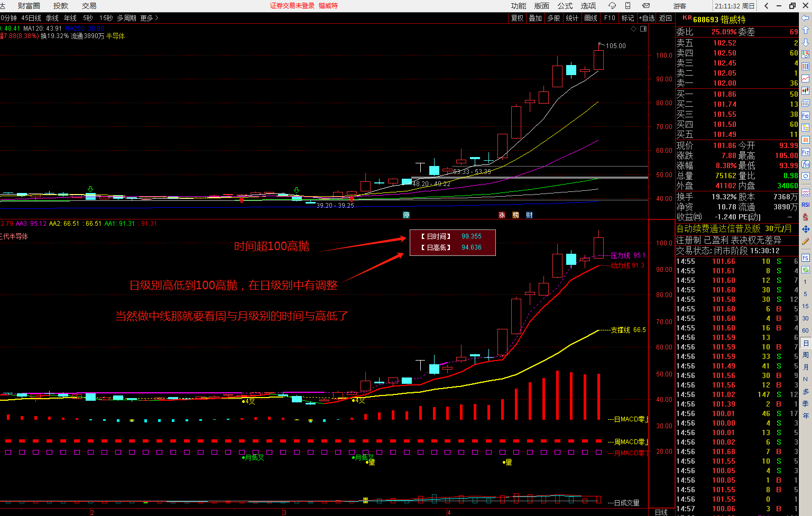The width and height of the screenshot is (812, 516).
Task: Open the 多周期 multi-period selector
Action: 127,18
